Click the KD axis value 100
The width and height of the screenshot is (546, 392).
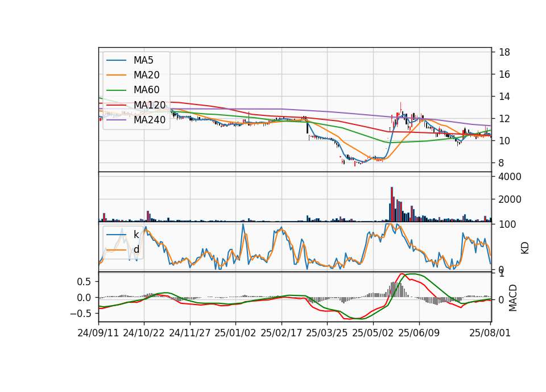point(507,224)
